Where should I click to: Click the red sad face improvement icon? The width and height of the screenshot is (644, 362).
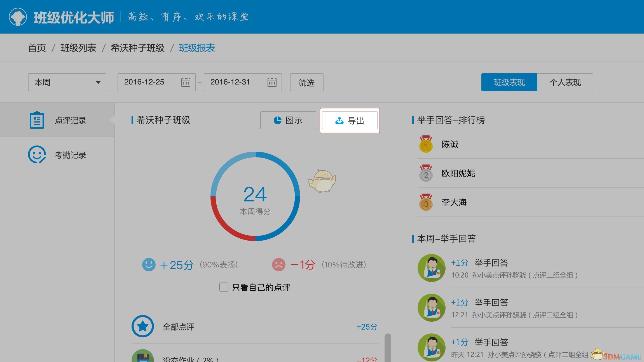click(x=278, y=264)
